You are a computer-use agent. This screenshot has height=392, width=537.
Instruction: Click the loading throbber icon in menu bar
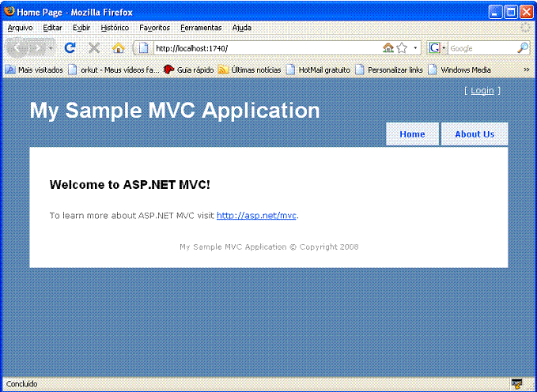(525, 28)
